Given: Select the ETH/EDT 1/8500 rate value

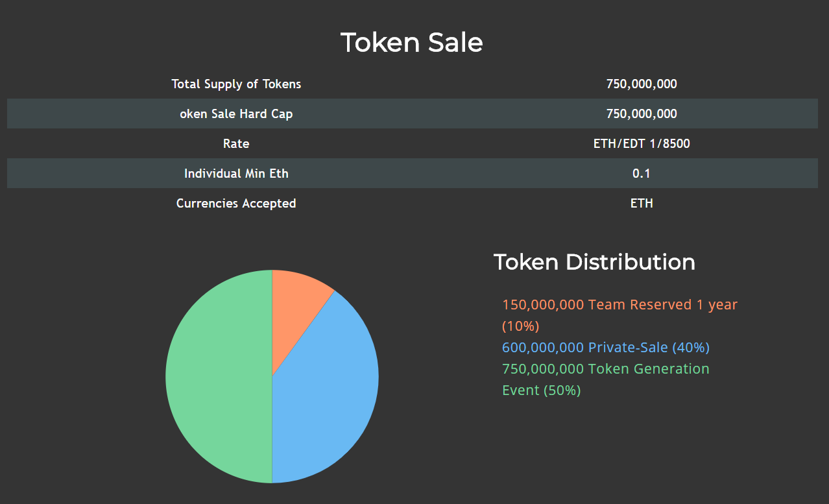Looking at the screenshot, I should pos(642,144).
